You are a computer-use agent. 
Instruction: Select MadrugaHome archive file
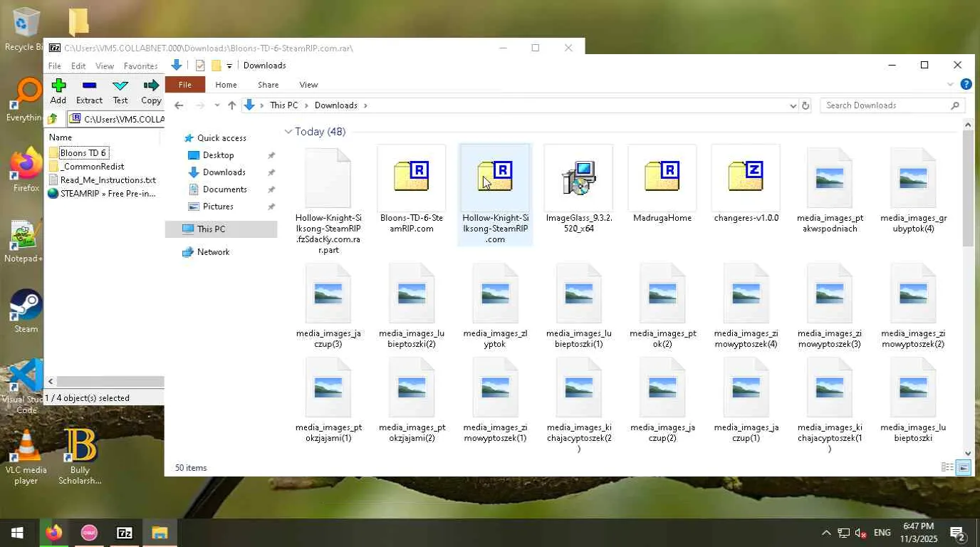pyautogui.click(x=662, y=185)
